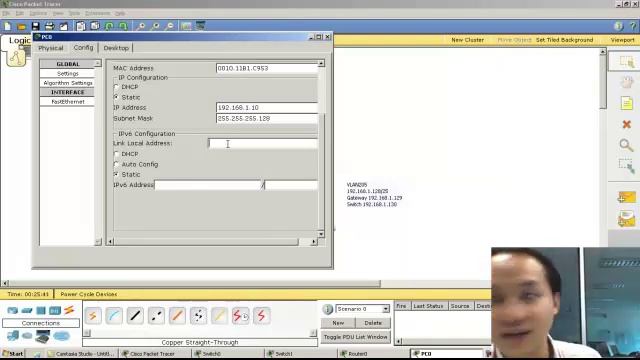Click the Delete scenario button
Viewport: 640px width, 360px height.
[373, 323]
